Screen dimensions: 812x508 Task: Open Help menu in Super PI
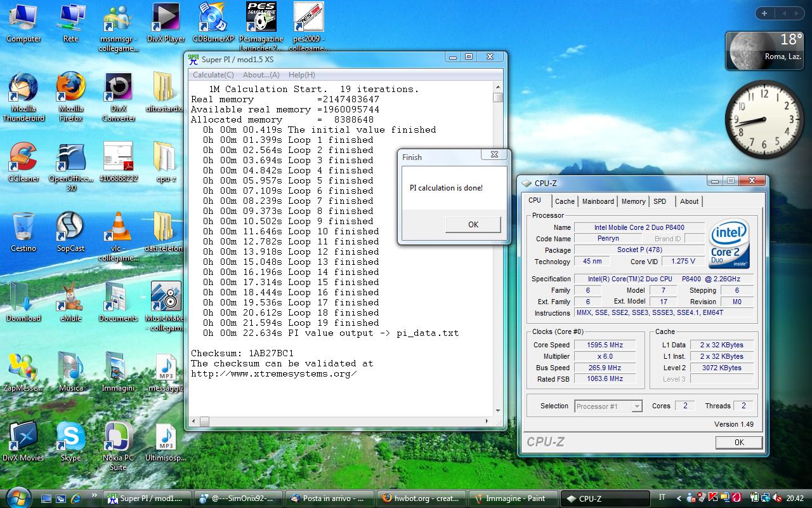(x=301, y=75)
